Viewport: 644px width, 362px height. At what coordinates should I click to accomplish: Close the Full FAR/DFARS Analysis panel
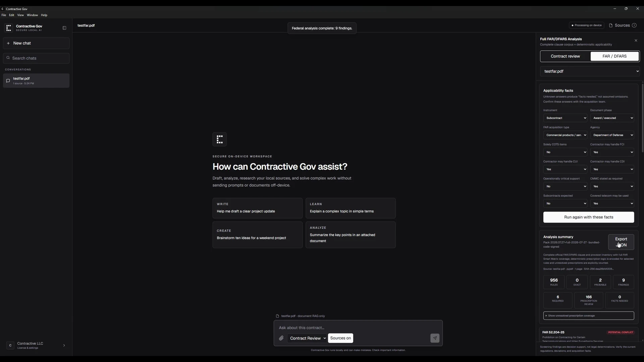click(636, 41)
